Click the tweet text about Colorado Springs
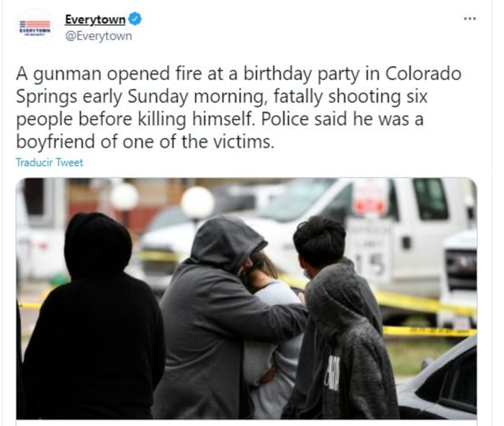This screenshot has height=426, width=504. [x=238, y=107]
